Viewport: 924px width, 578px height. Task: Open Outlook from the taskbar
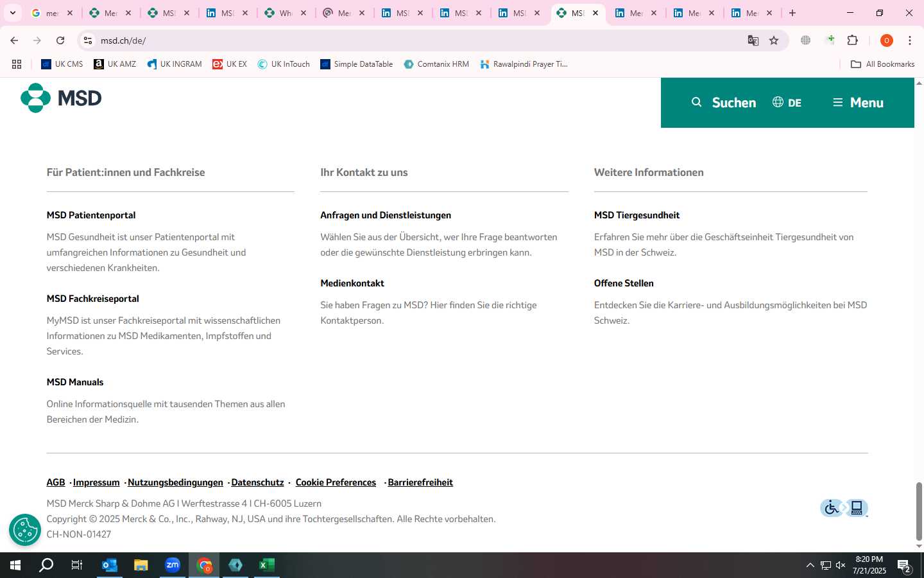(x=110, y=565)
